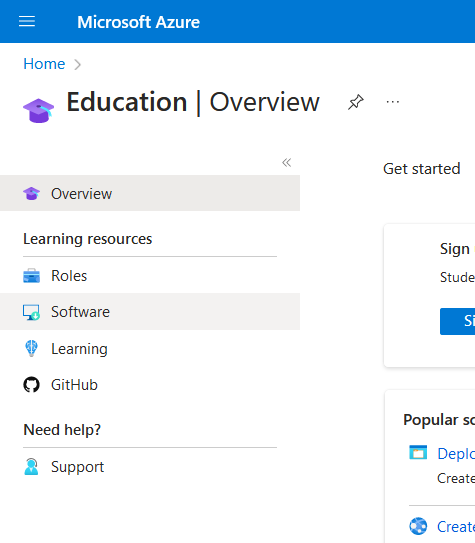Open the Learning menu item
Viewport: 475px width, 543px height.
coord(150,348)
